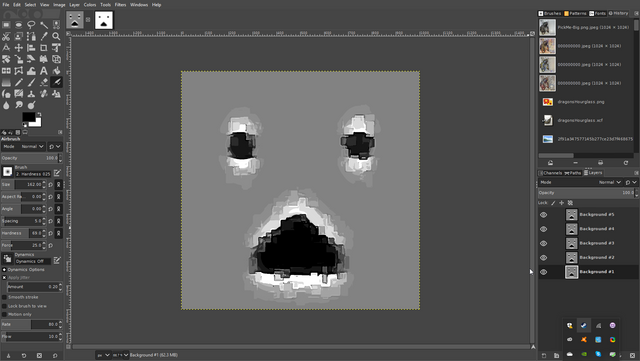The image size is (640, 361).
Task: Select the Zoom magnifier tool
Action: click(56, 36)
